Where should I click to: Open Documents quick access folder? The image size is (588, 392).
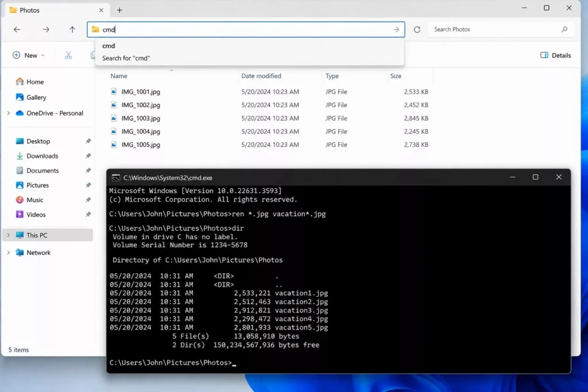(37, 170)
